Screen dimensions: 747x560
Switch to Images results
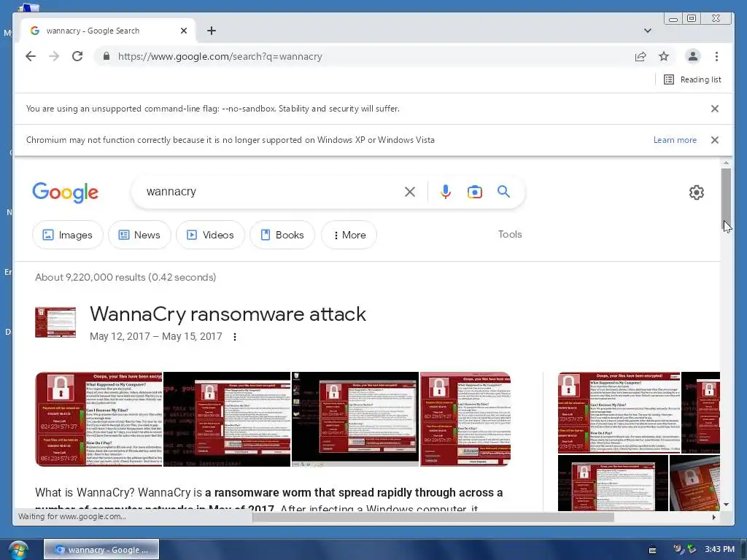pos(68,235)
